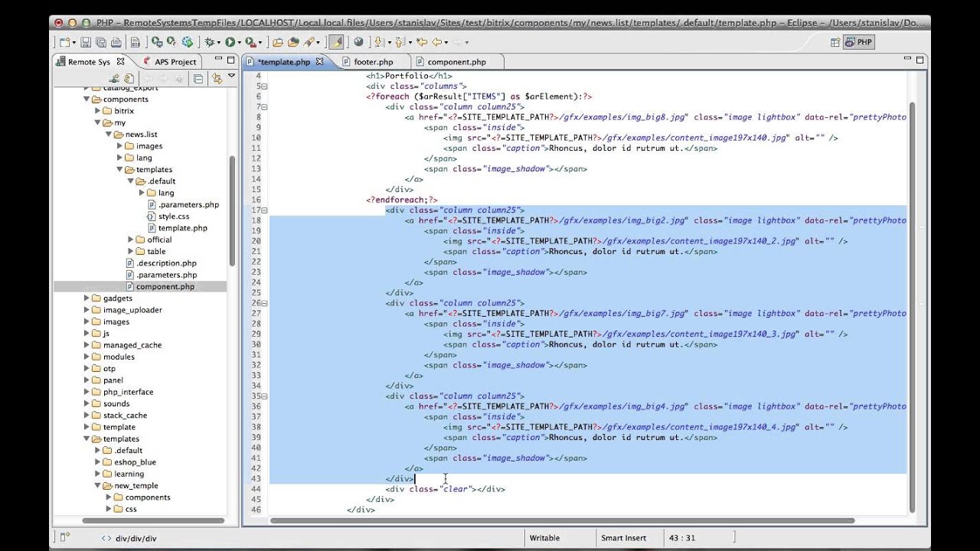Click the Smart Insert status field
The height and width of the screenshot is (551, 980).
click(623, 538)
